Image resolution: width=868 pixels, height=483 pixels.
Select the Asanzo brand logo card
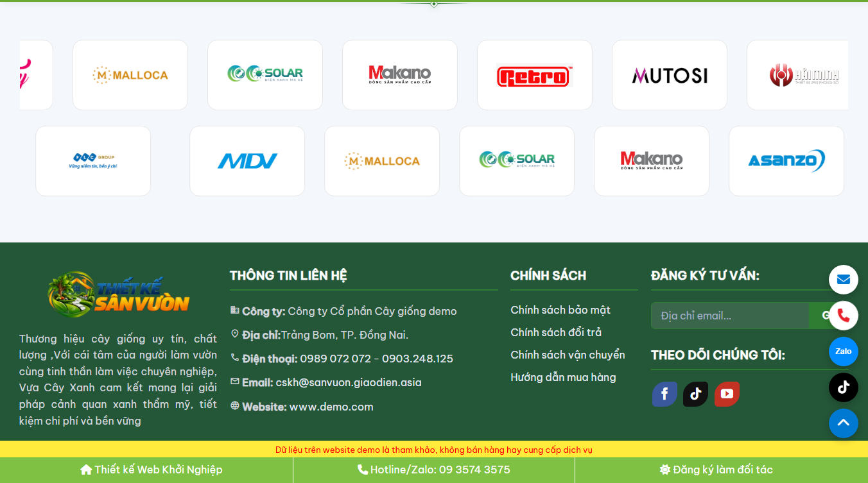click(x=786, y=161)
